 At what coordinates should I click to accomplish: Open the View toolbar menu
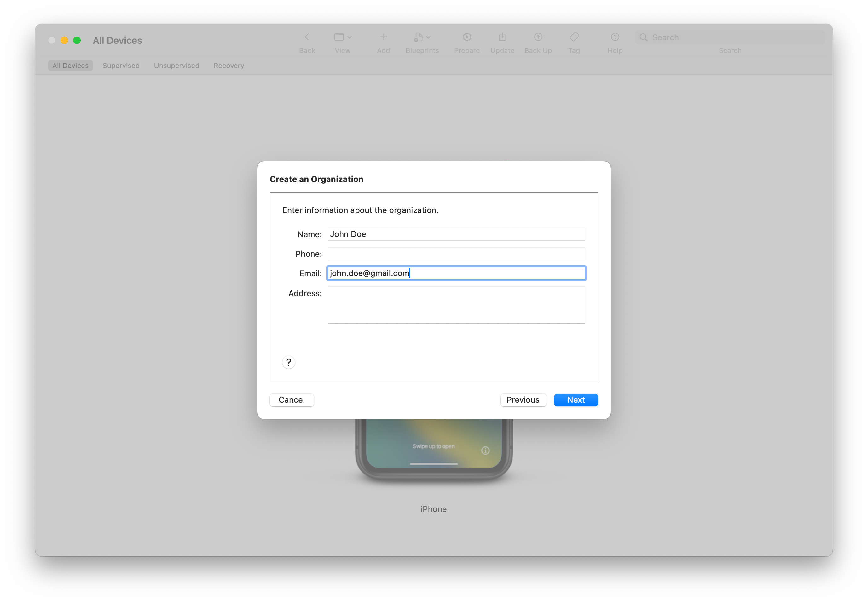pos(342,37)
